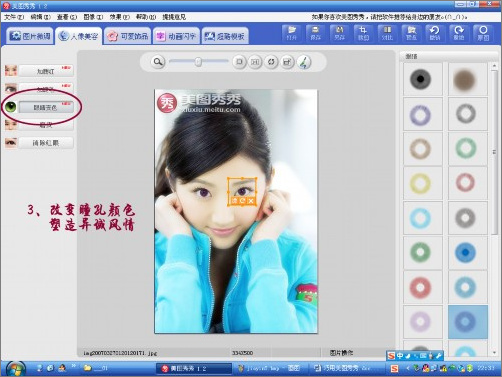Click the pupil list scrollbar down arrow
This screenshot has width=502, height=377.
click(x=494, y=353)
